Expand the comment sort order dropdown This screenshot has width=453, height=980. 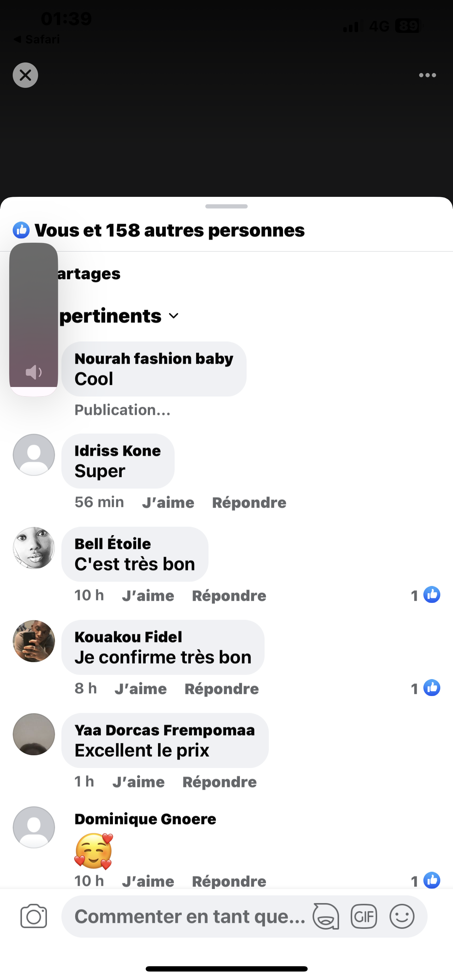point(173,316)
